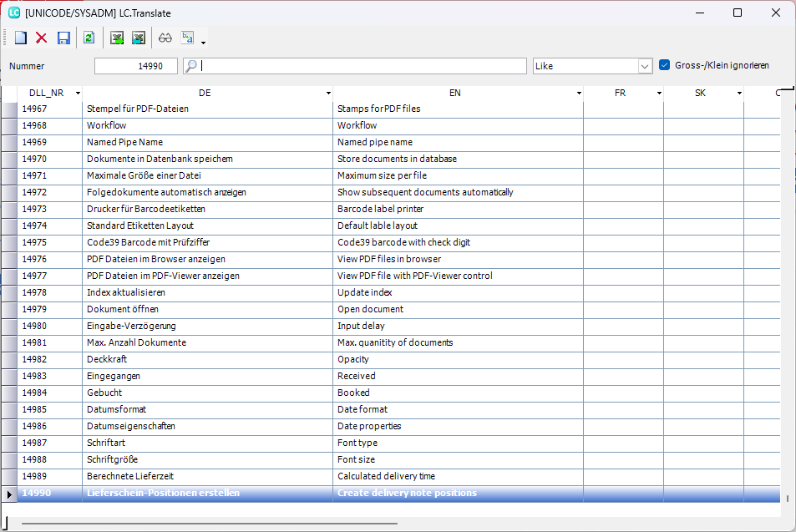Click the red X delete icon

(x=42, y=38)
